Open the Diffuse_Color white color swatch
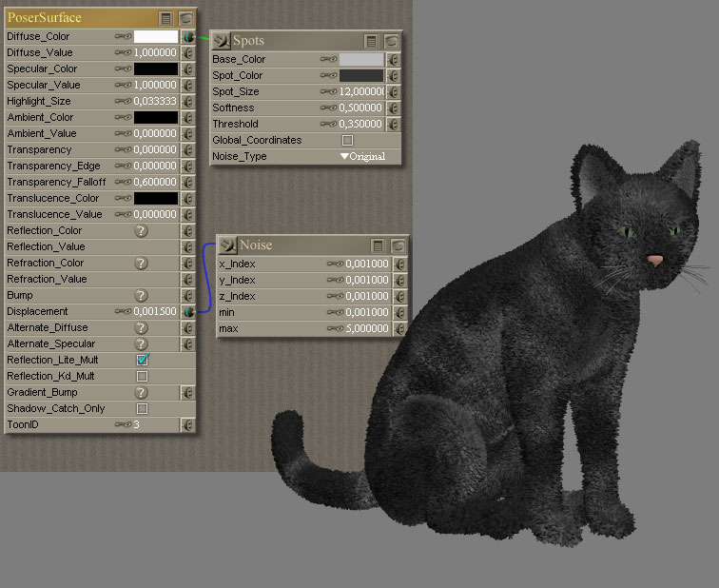This screenshot has width=719, height=588. click(x=156, y=37)
